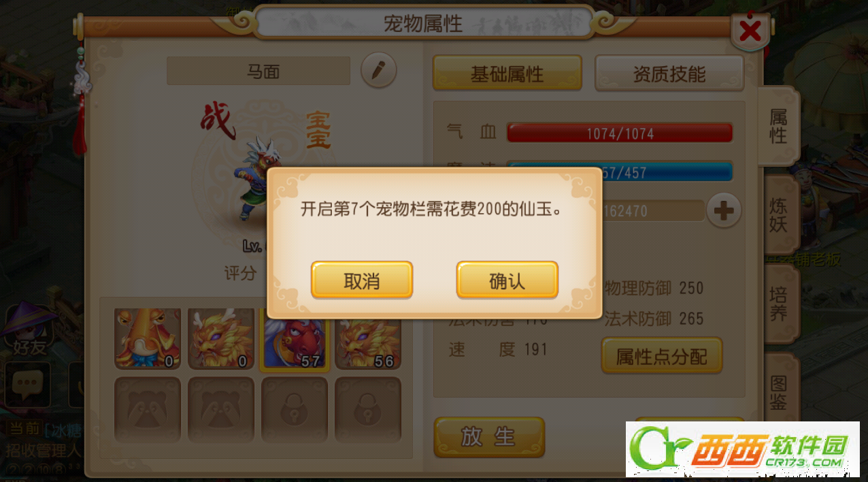This screenshot has height=482, width=868.
Task: Click the 属性点分配 button
Action: point(662,355)
